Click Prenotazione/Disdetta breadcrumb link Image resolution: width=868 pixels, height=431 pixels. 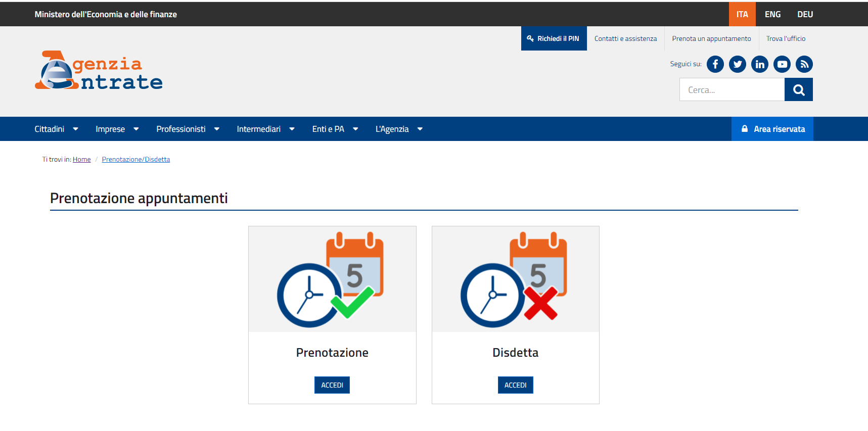[x=135, y=159]
